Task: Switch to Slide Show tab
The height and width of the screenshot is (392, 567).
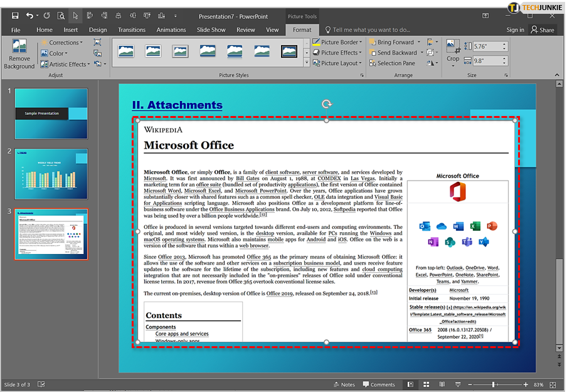Action: tap(211, 29)
